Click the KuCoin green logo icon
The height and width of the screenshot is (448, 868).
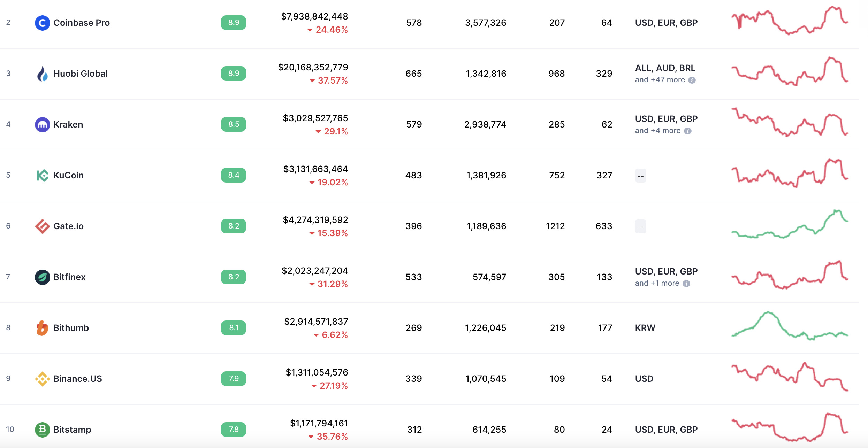click(x=42, y=176)
